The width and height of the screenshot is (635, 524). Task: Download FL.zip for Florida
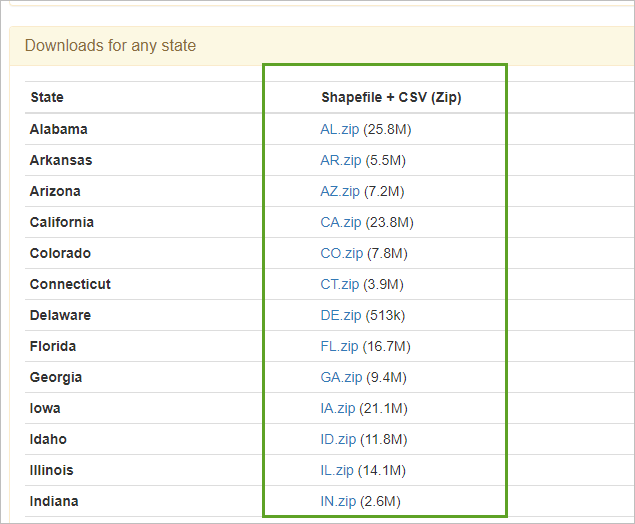[x=339, y=346]
